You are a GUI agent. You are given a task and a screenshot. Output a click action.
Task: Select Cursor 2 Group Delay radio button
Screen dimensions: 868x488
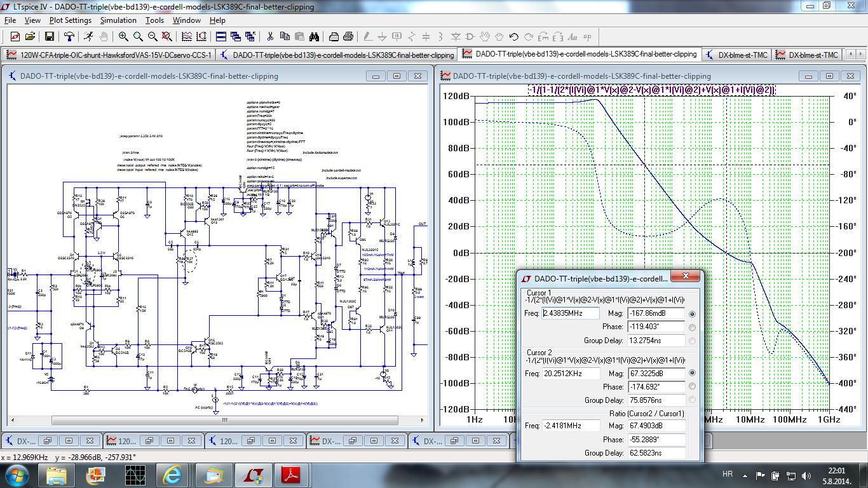coord(692,400)
